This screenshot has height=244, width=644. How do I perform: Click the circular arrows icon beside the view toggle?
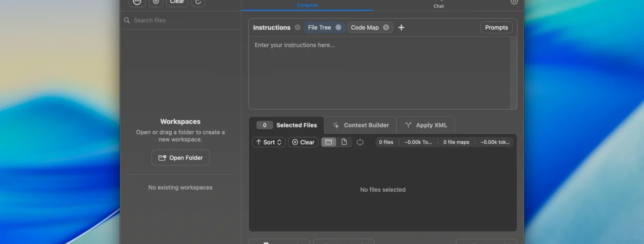pos(360,142)
